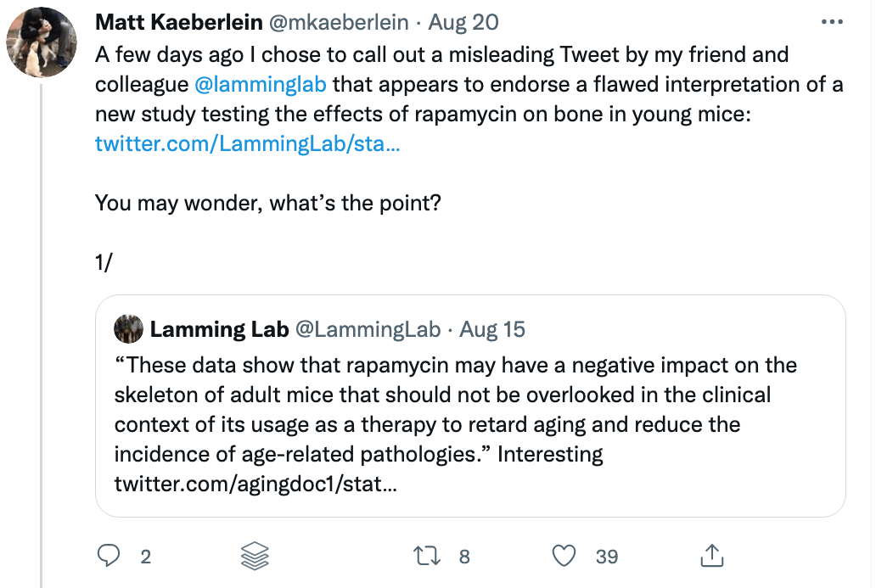Click Lamming Lab's small avatar

[x=129, y=329]
